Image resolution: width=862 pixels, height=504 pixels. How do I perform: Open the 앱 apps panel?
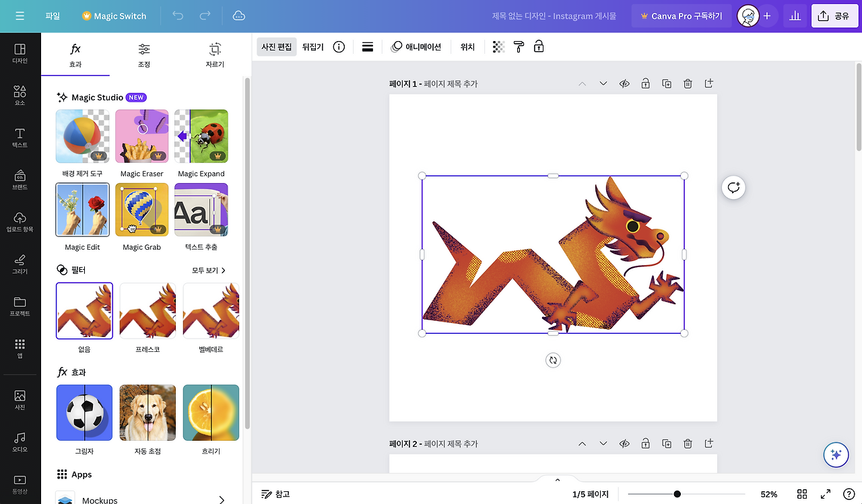coord(20,348)
